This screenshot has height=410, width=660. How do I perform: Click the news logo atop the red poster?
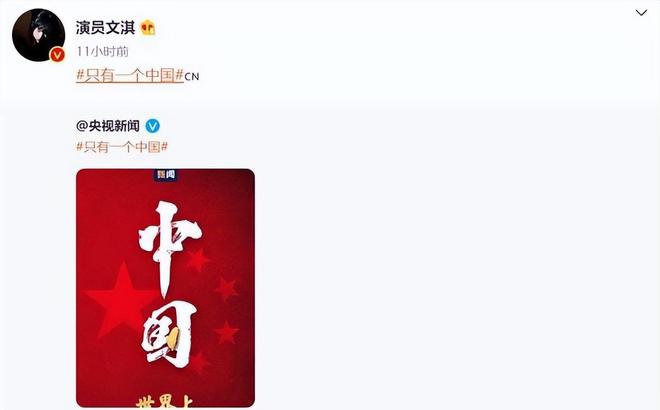[165, 174]
